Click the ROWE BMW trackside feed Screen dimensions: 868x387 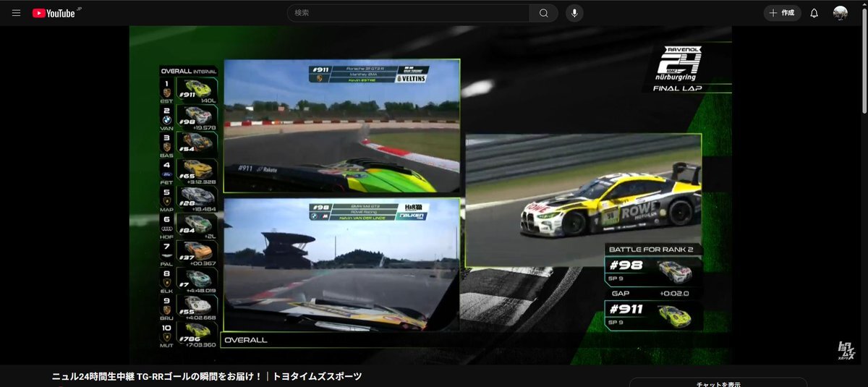(x=583, y=200)
